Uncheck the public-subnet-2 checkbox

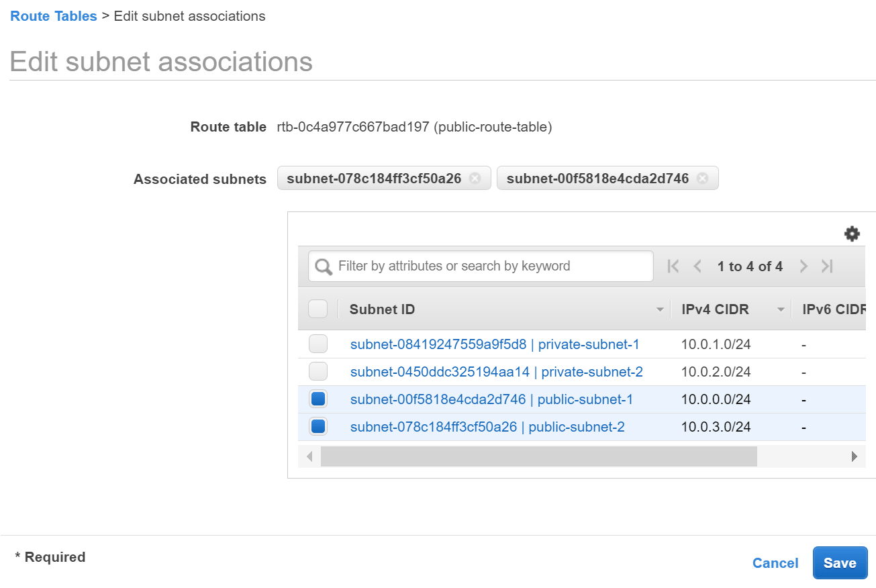pyautogui.click(x=318, y=426)
